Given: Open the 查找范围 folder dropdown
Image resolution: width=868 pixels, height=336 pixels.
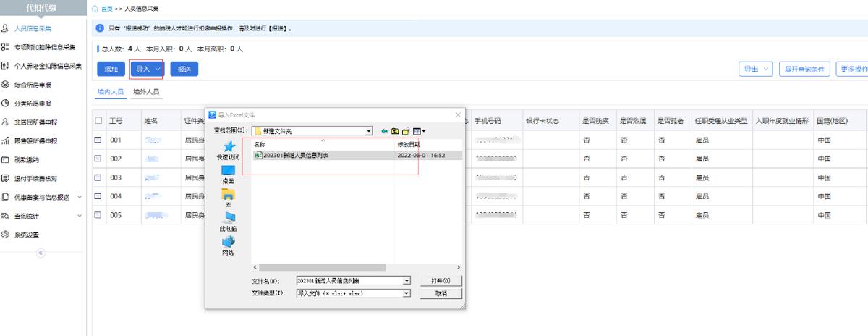Looking at the screenshot, I should (x=369, y=131).
